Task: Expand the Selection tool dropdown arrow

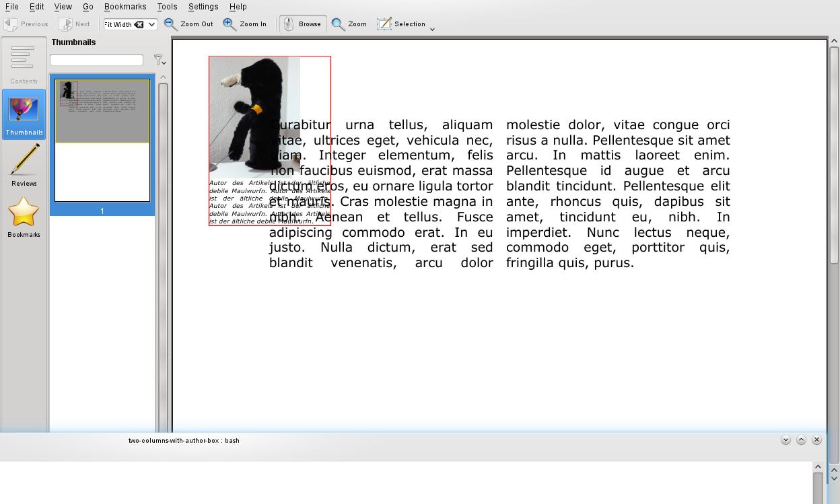Action: click(x=432, y=29)
